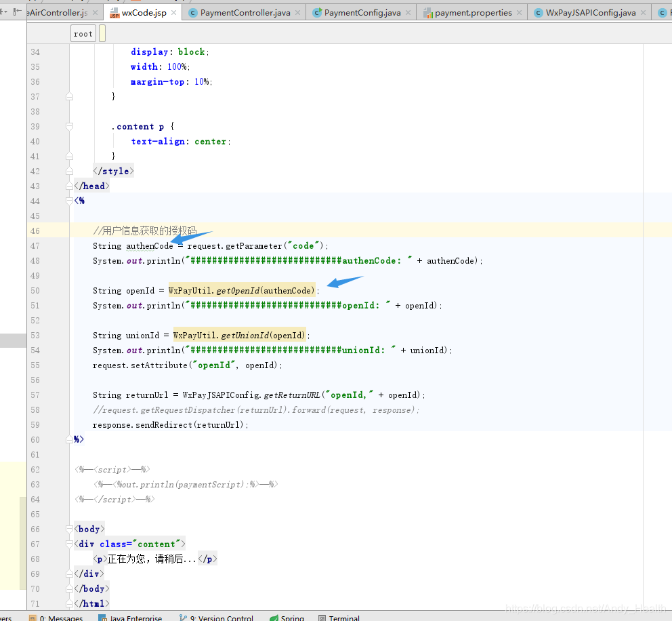This screenshot has width=672, height=621.
Task: Click the JSP file icon on wxCode.jsp tab
Action: tap(114, 13)
